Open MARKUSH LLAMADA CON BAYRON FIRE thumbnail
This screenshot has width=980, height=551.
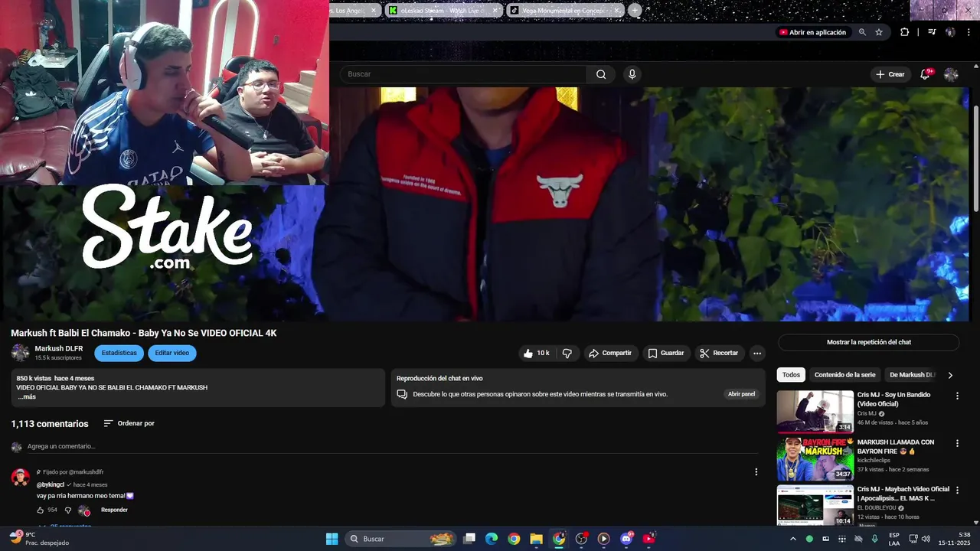[815, 459]
